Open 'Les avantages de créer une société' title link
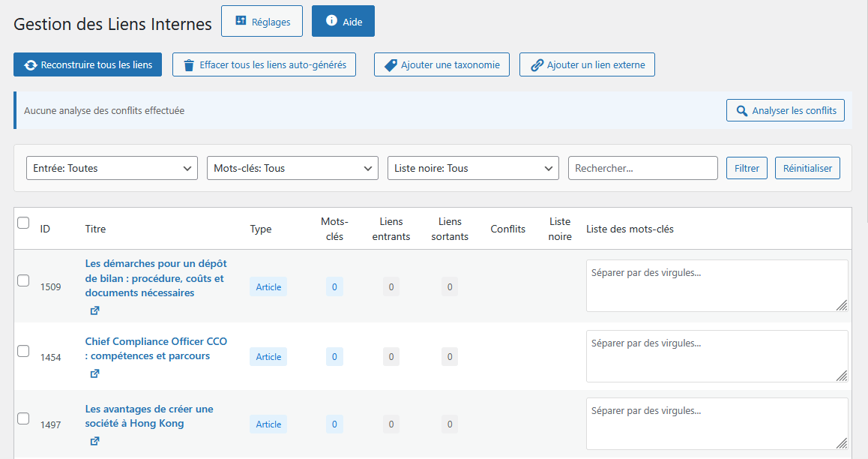Viewport: 868px width, 459px height. (x=148, y=416)
